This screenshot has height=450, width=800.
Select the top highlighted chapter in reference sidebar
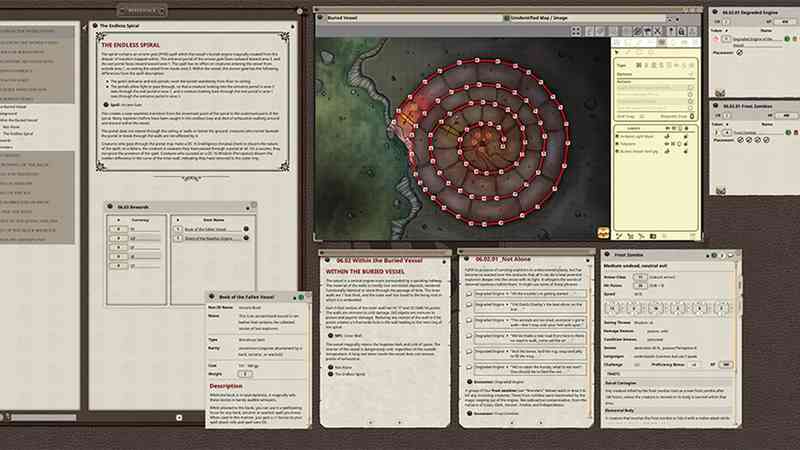(40, 33)
